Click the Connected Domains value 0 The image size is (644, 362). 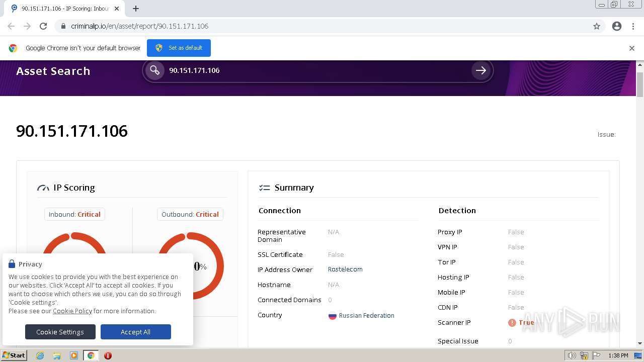[x=330, y=300]
